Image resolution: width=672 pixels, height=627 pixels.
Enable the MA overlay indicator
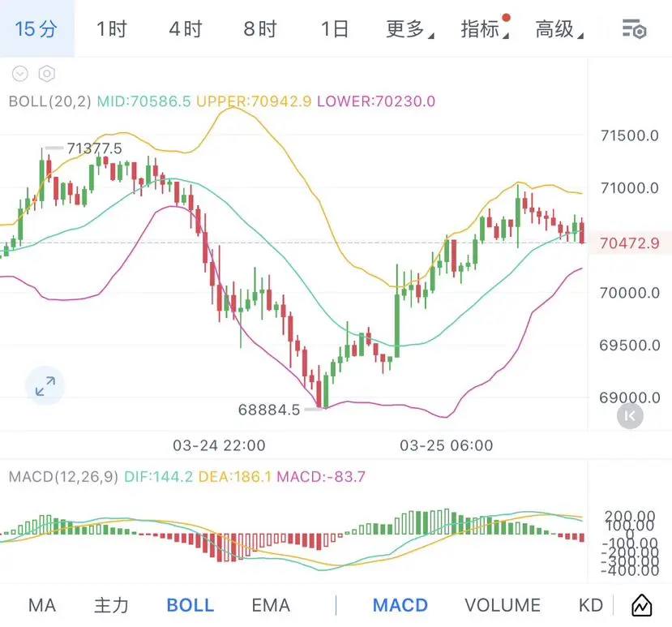(x=42, y=605)
